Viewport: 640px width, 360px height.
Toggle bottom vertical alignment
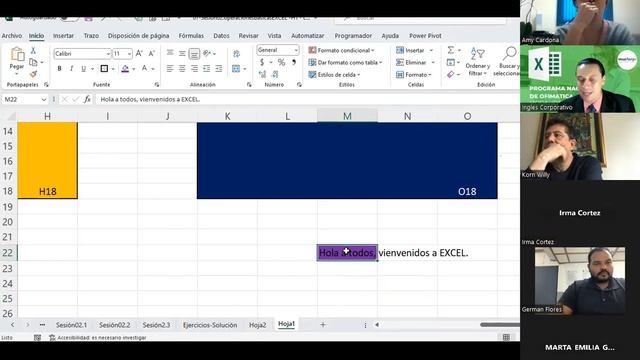(x=194, y=53)
